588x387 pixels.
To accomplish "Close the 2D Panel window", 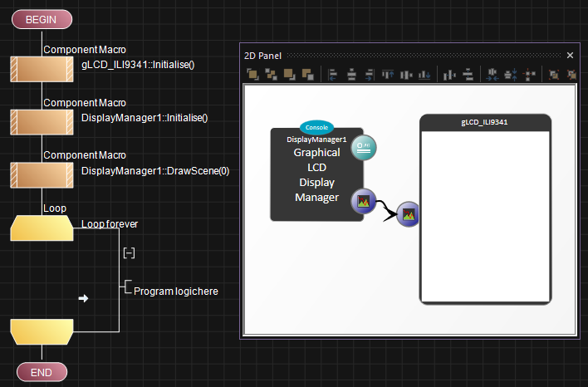I will point(570,56).
